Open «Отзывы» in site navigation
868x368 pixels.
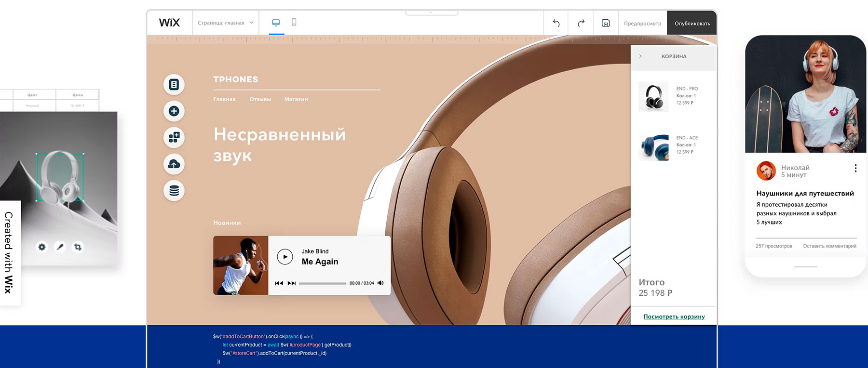[260, 99]
